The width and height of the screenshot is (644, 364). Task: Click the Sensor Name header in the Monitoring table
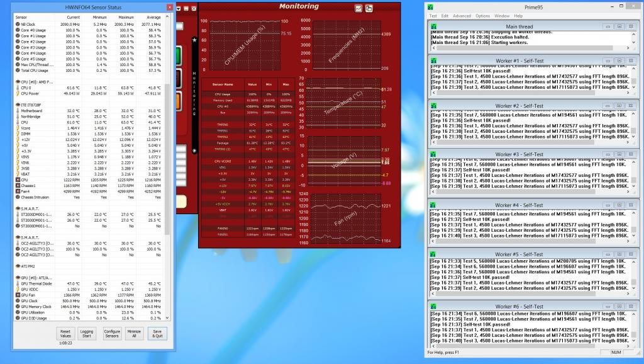(x=223, y=84)
